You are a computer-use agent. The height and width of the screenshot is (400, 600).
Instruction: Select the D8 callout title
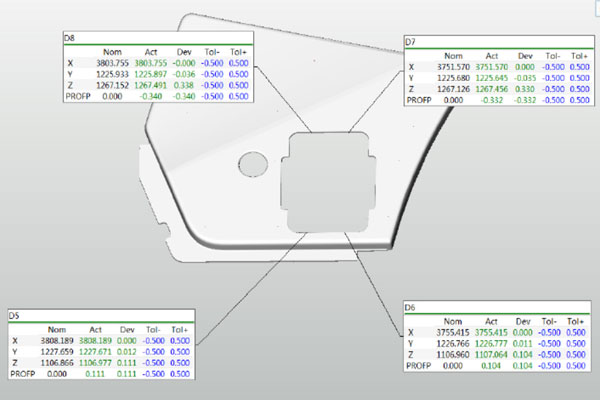coord(70,37)
